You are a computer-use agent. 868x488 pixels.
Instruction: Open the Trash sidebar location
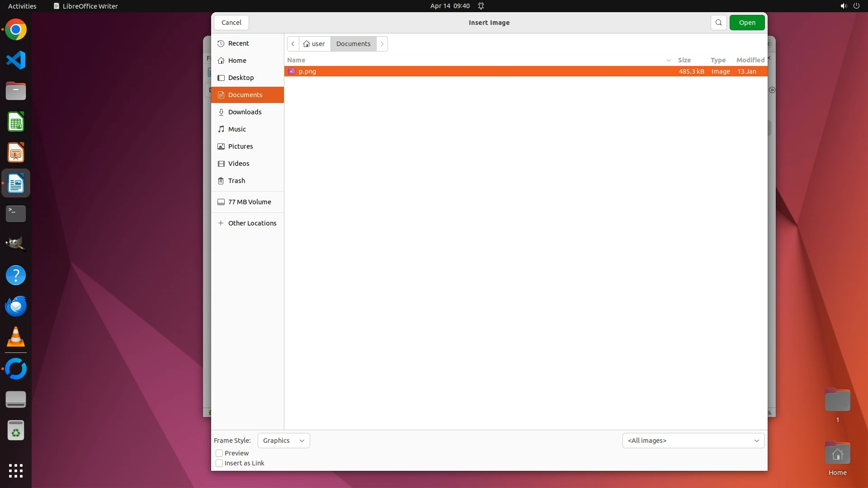(236, 181)
